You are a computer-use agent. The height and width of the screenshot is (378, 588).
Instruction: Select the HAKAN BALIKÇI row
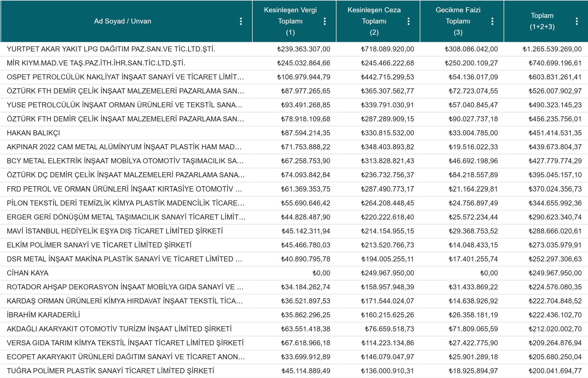pos(34,133)
